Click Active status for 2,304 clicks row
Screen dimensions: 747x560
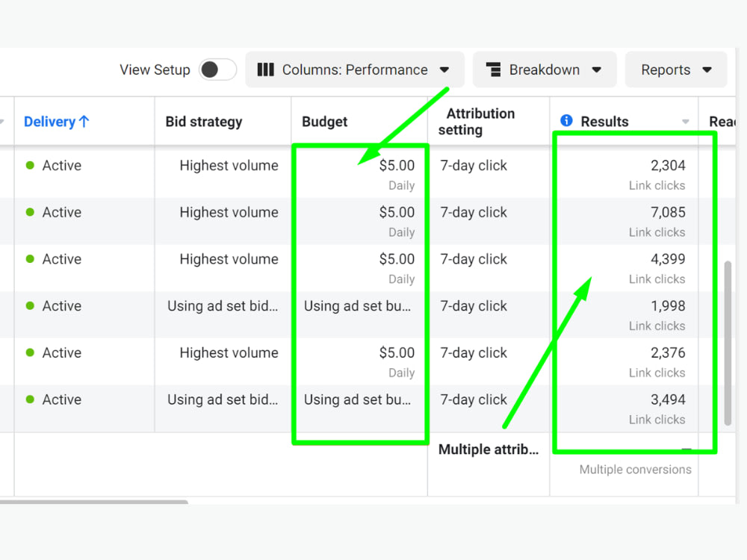[62, 165]
